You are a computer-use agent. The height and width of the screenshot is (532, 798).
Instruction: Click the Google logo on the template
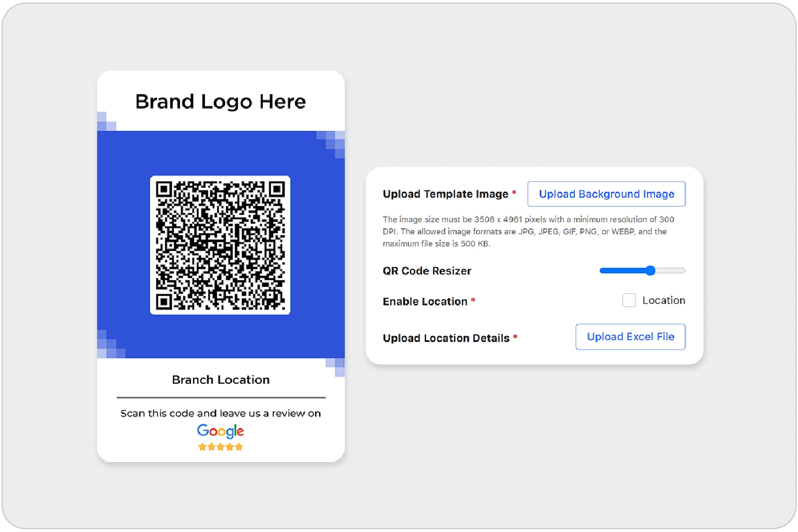(220, 431)
